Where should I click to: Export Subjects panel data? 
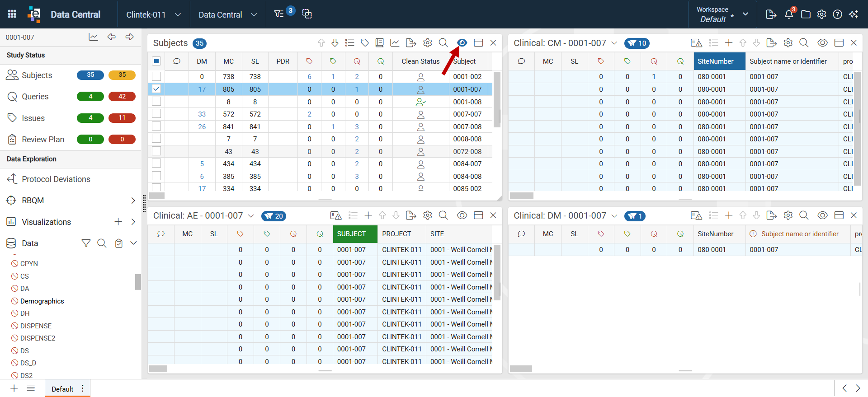coord(411,43)
